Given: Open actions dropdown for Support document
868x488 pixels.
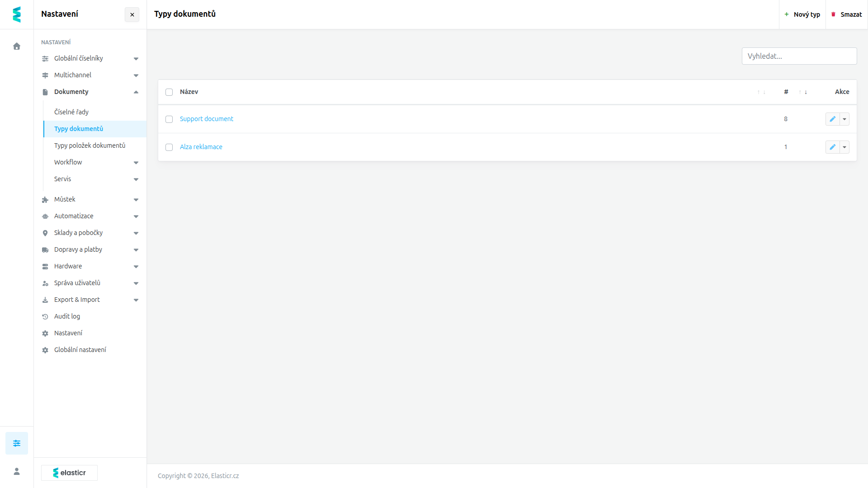Looking at the screenshot, I should point(844,119).
